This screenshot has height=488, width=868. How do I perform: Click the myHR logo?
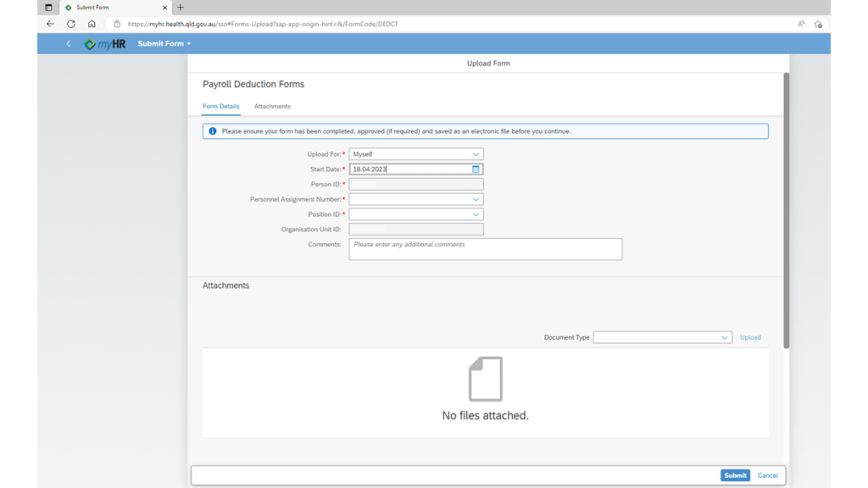(105, 44)
